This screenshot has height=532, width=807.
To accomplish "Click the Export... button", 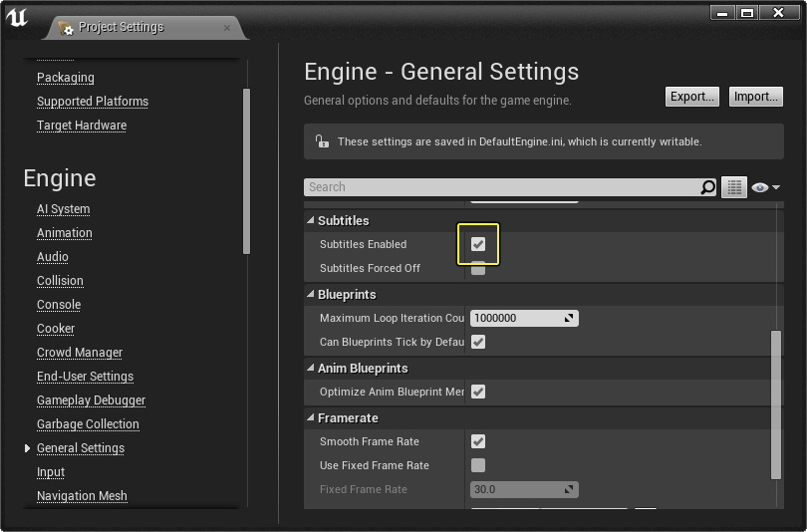I will (692, 97).
